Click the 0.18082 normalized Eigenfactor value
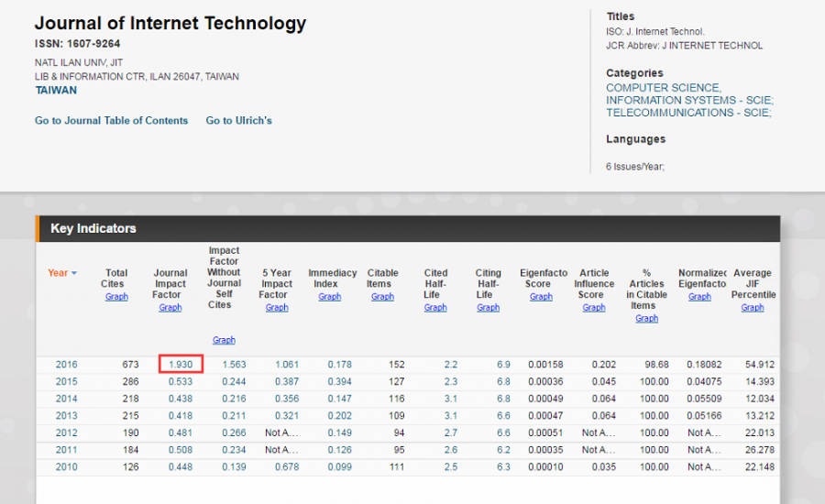The height and width of the screenshot is (504, 825). coord(704,364)
